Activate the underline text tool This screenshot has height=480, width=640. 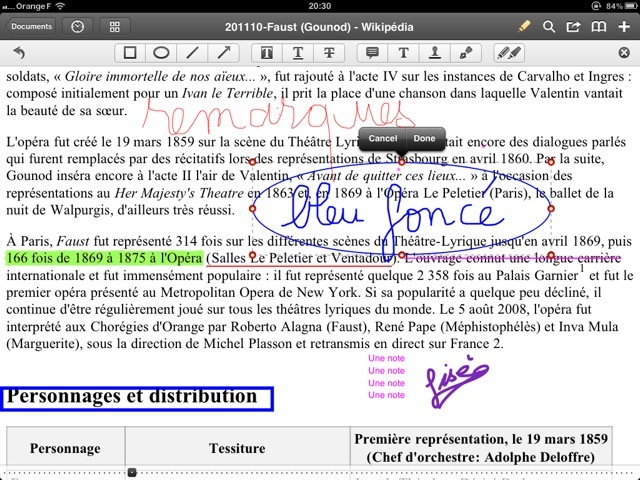(298, 52)
